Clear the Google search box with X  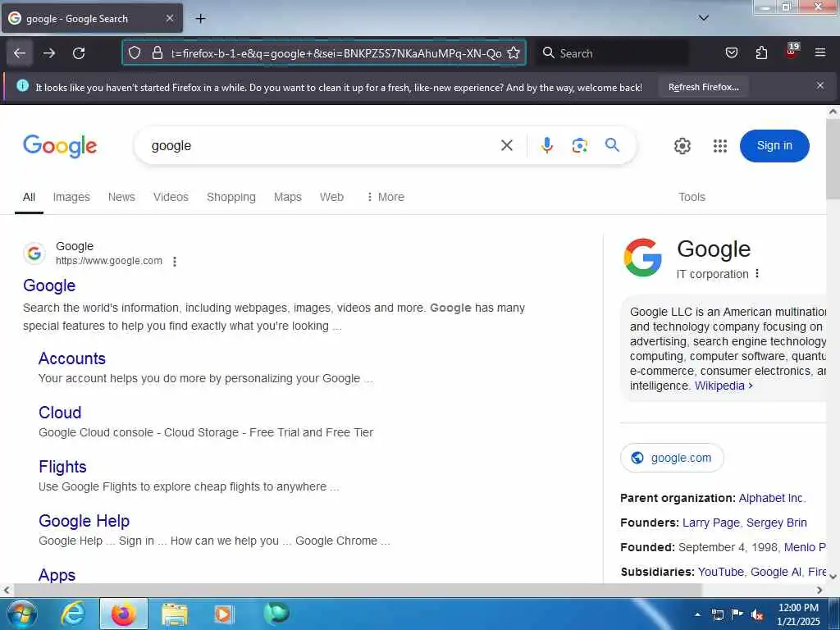click(x=506, y=145)
